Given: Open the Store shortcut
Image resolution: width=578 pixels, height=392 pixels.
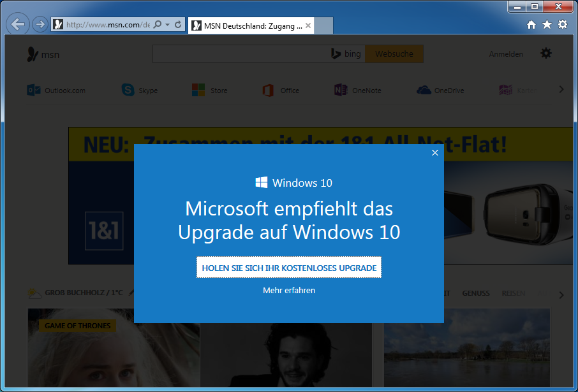Looking at the screenshot, I should pos(210,91).
